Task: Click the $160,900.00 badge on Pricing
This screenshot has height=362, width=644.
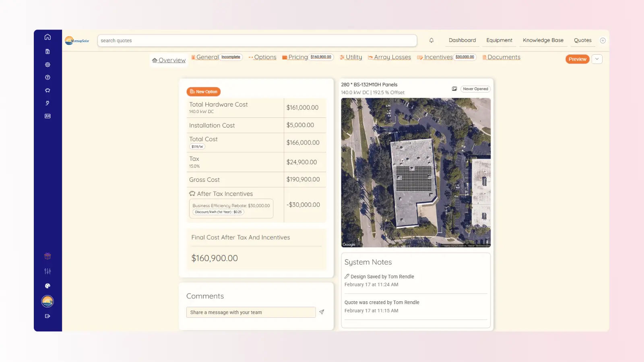Action: (321, 57)
